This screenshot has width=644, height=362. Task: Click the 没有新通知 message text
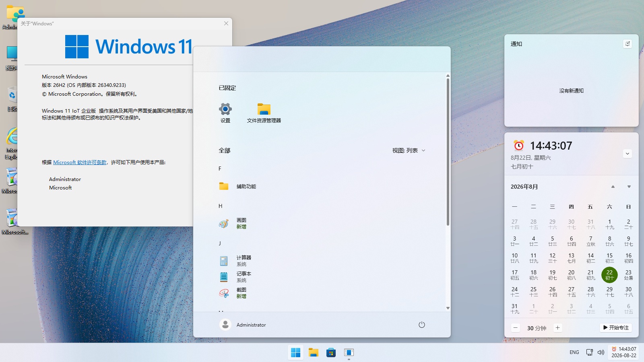572,91
